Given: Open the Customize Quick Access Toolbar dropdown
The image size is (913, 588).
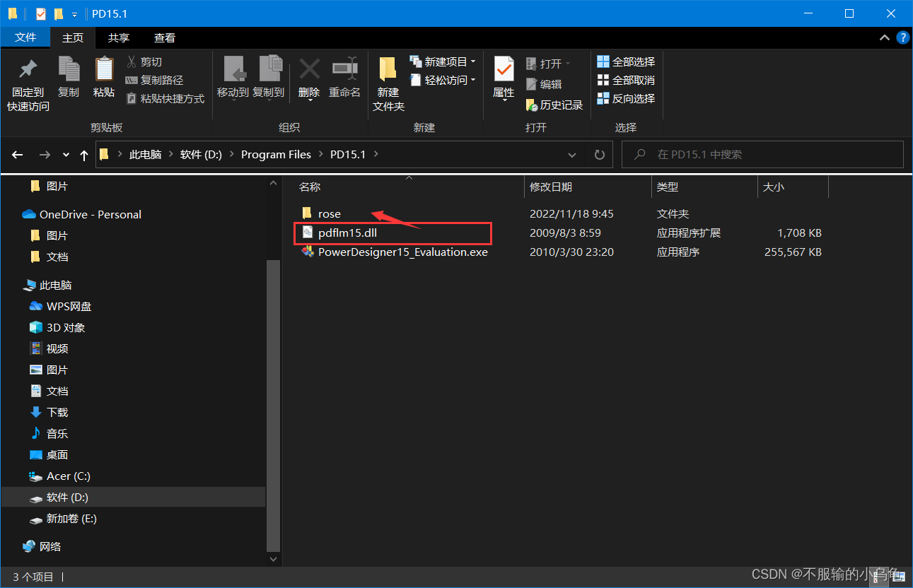Looking at the screenshot, I should click(74, 14).
